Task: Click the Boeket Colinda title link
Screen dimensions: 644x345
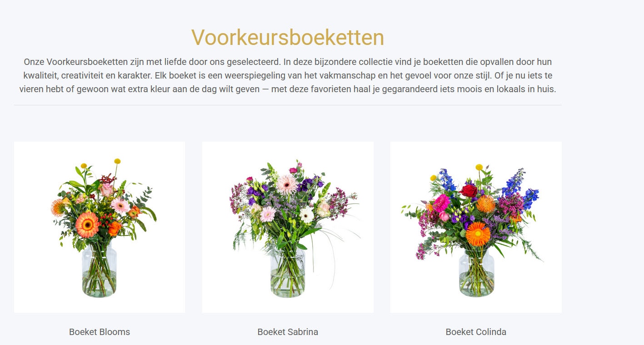Action: click(476, 332)
